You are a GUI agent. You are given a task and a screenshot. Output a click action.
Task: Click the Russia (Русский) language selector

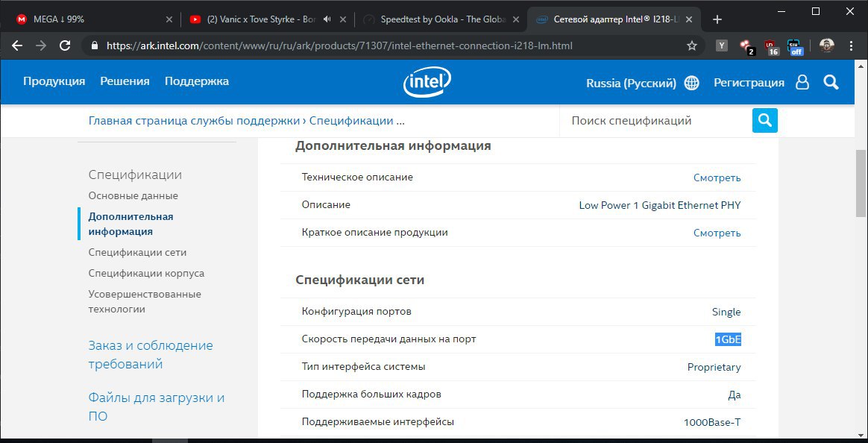(631, 83)
